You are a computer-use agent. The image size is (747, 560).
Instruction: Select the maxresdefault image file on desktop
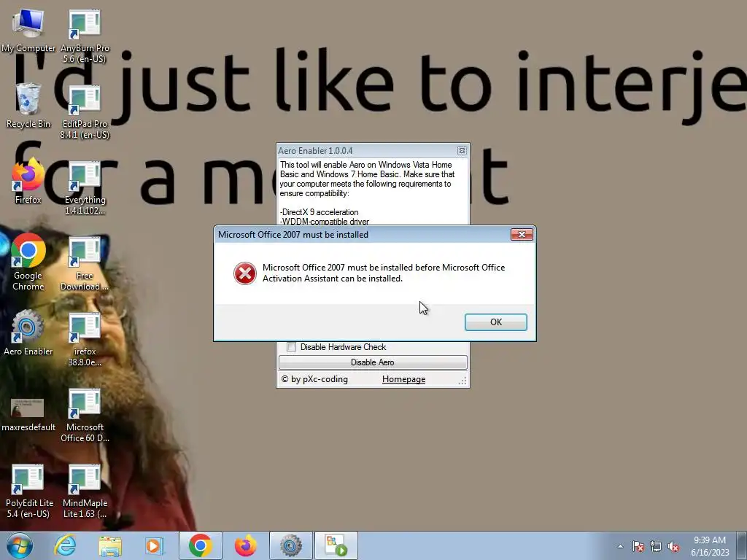click(x=28, y=414)
